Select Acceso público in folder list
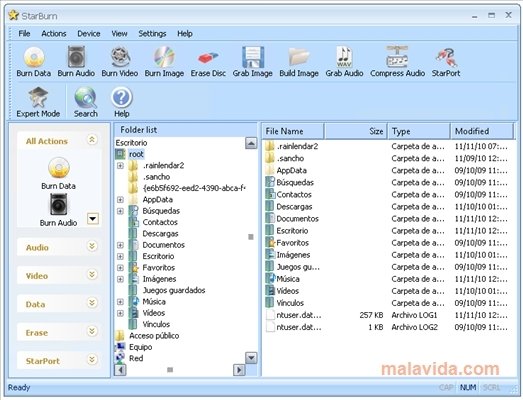Screen dimensions: 523x400 pos(154,336)
